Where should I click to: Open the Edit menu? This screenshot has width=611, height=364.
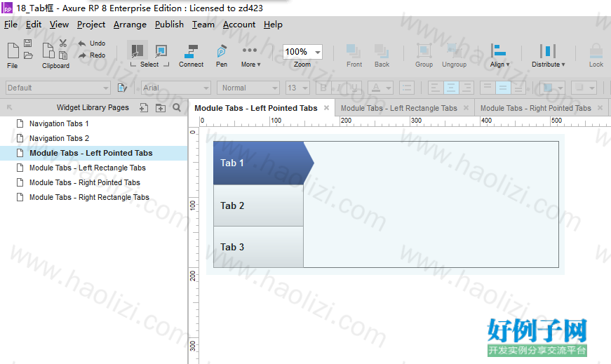tap(34, 25)
